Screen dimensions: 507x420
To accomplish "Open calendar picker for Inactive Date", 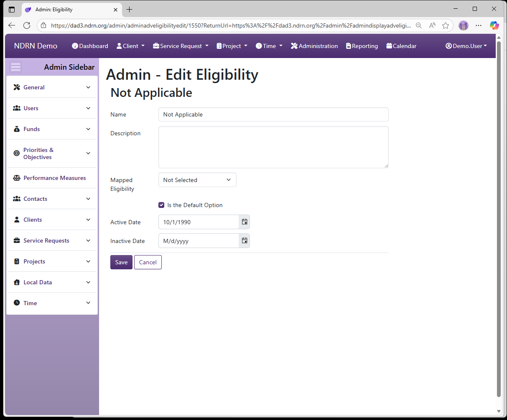I will [245, 241].
